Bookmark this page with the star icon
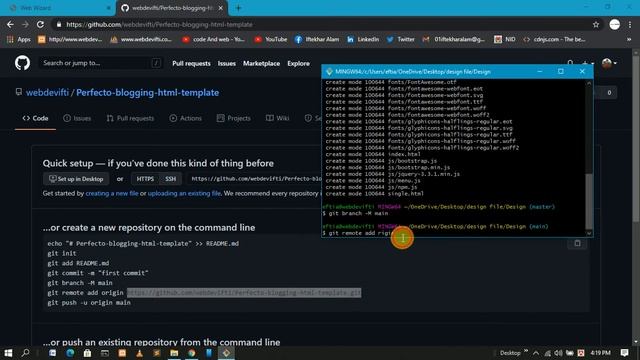Viewport: 640px width, 360px height. pyautogui.click(x=596, y=24)
